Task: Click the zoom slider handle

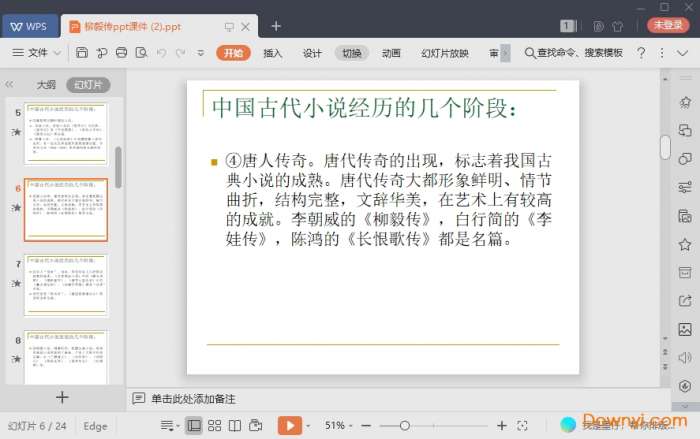Action: [x=404, y=426]
